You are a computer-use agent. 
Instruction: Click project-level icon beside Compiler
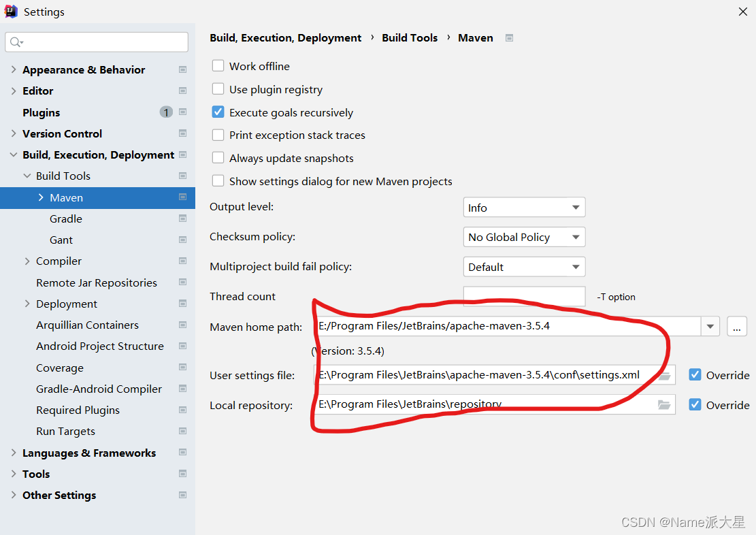click(183, 261)
